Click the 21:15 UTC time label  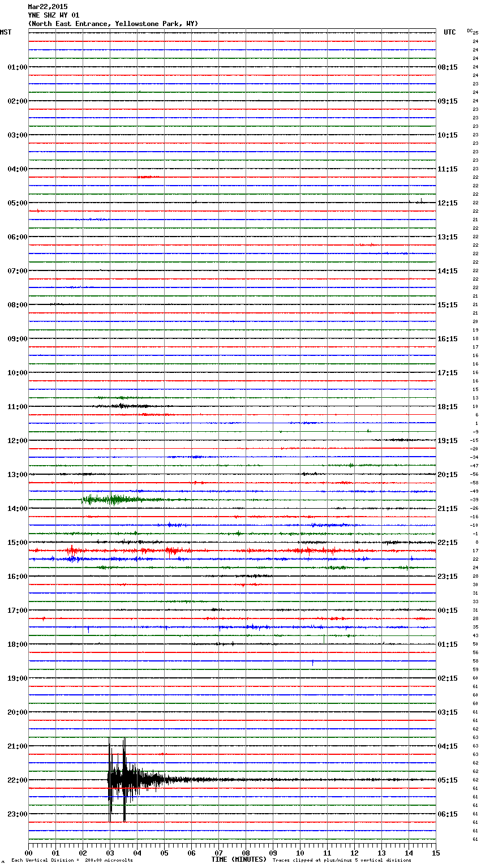point(448,509)
